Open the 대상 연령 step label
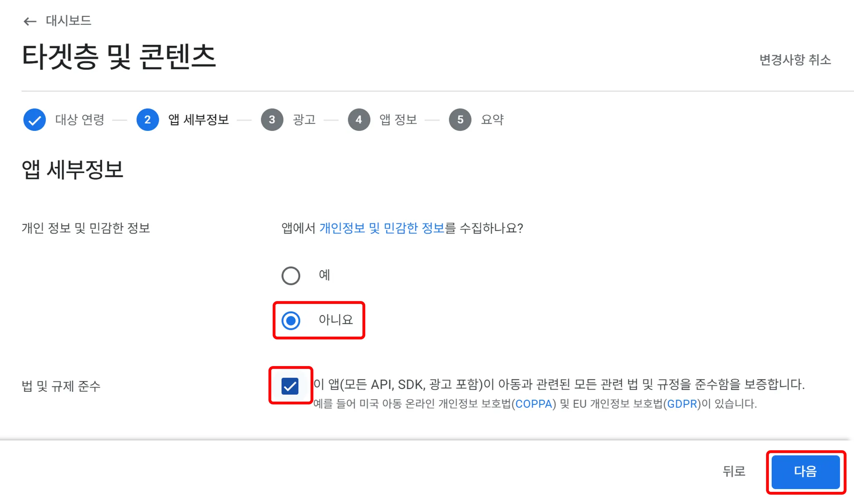The height and width of the screenshot is (504, 854). click(80, 120)
